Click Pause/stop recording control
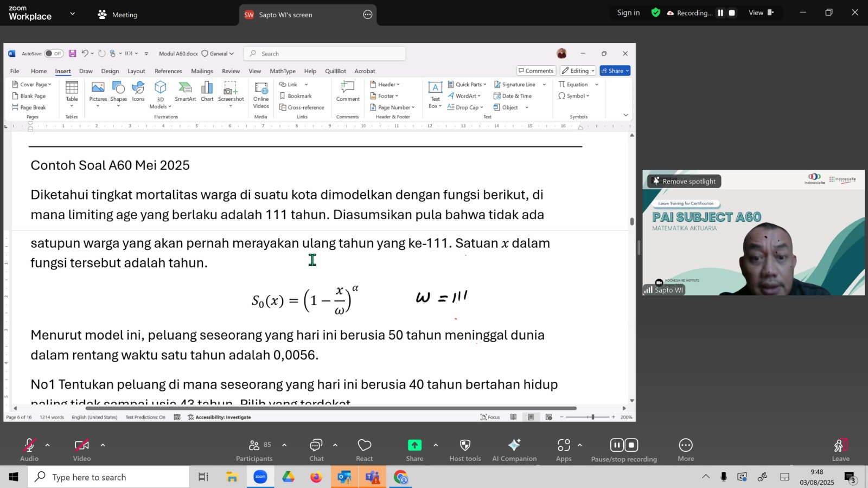Viewport: 868px width, 488px height. [624, 450]
